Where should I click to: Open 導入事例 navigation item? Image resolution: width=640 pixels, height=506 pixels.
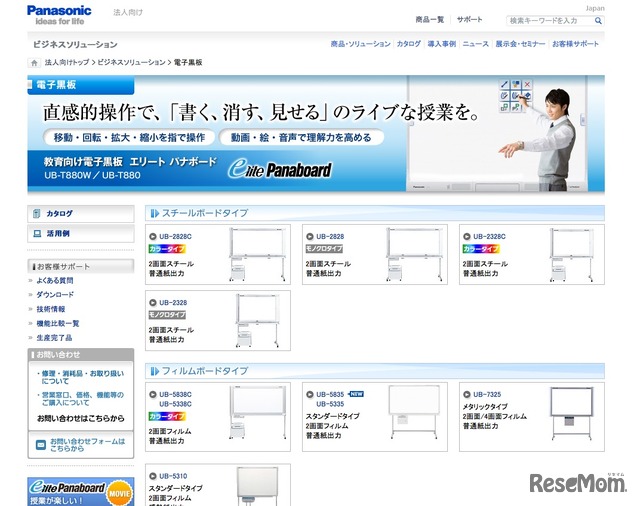click(x=441, y=44)
